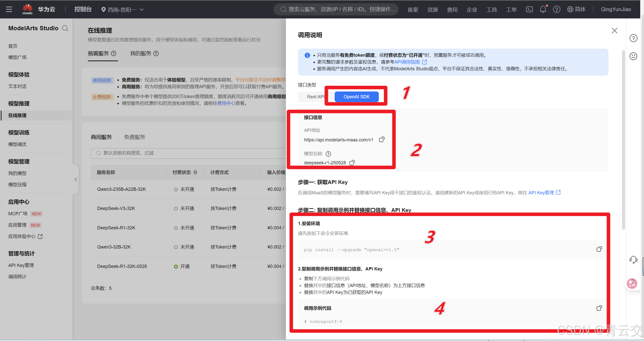Open the hamburger navigation menu
Screen dimensions: 644x341
[9, 9]
